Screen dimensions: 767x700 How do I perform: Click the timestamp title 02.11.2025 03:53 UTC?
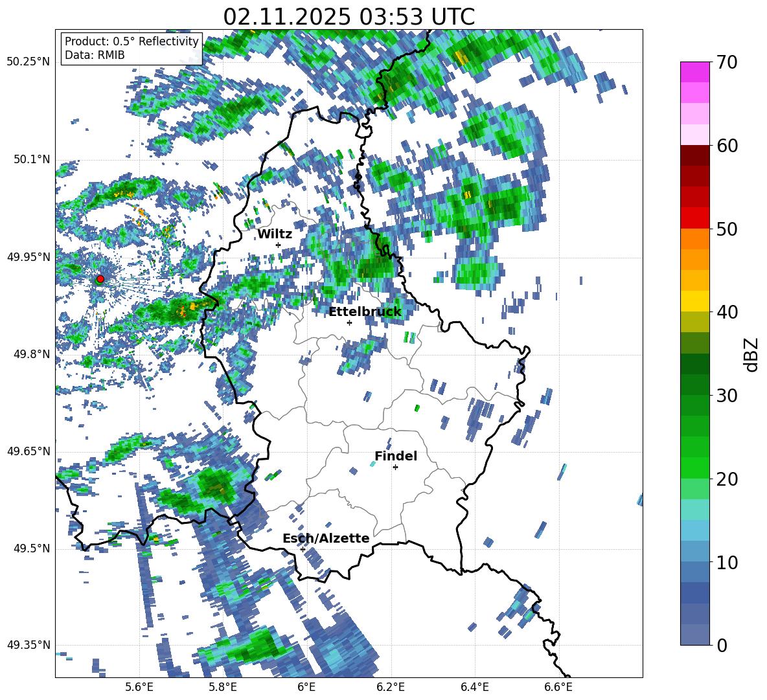349,17
